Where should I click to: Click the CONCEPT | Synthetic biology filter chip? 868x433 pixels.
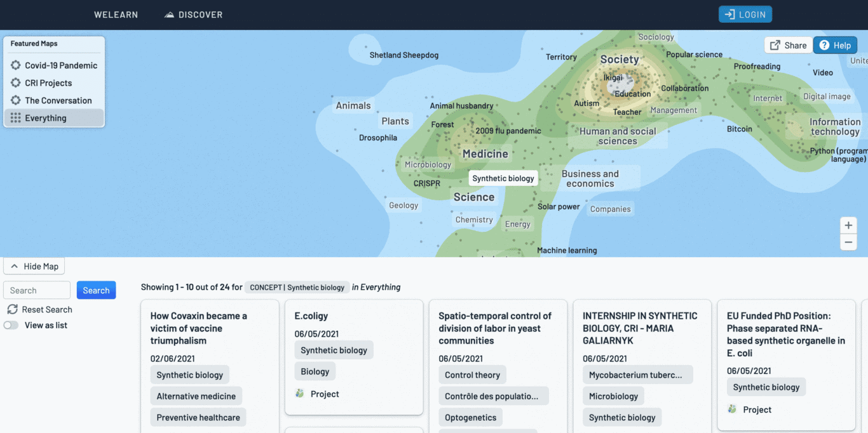point(296,287)
